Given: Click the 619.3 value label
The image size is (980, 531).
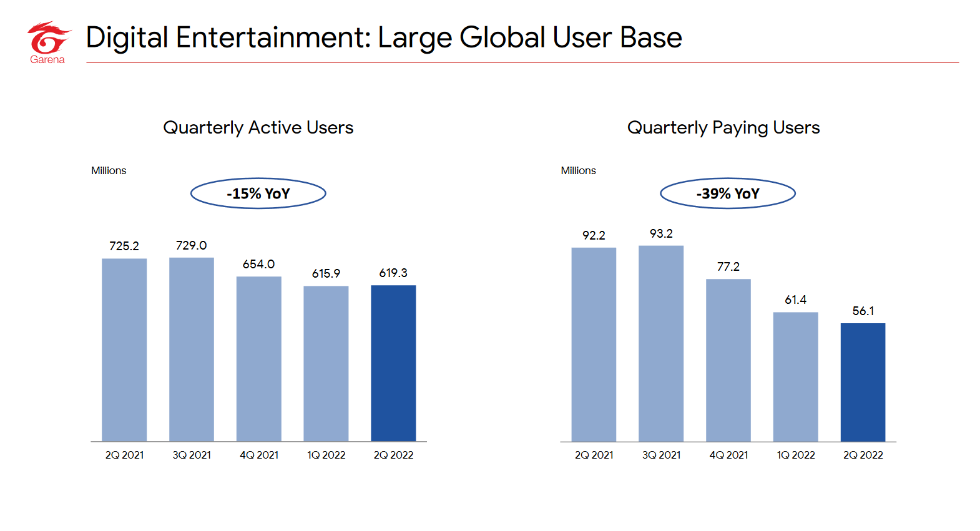Looking at the screenshot, I should tap(393, 273).
